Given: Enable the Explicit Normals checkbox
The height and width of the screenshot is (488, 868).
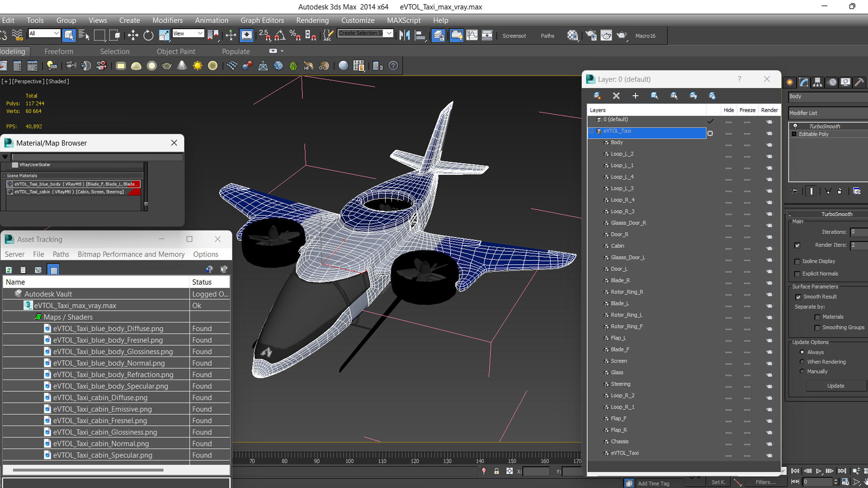Looking at the screenshot, I should (797, 274).
